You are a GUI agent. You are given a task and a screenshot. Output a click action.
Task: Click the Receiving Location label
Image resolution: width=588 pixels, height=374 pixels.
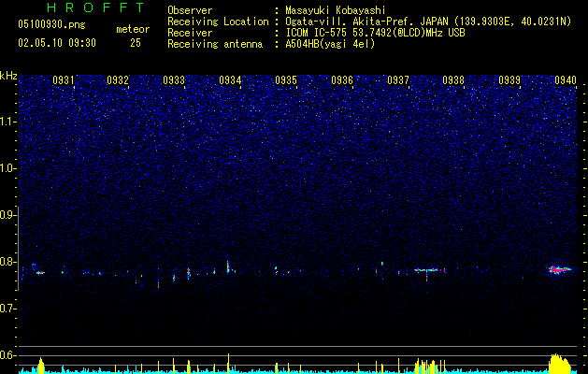point(218,22)
